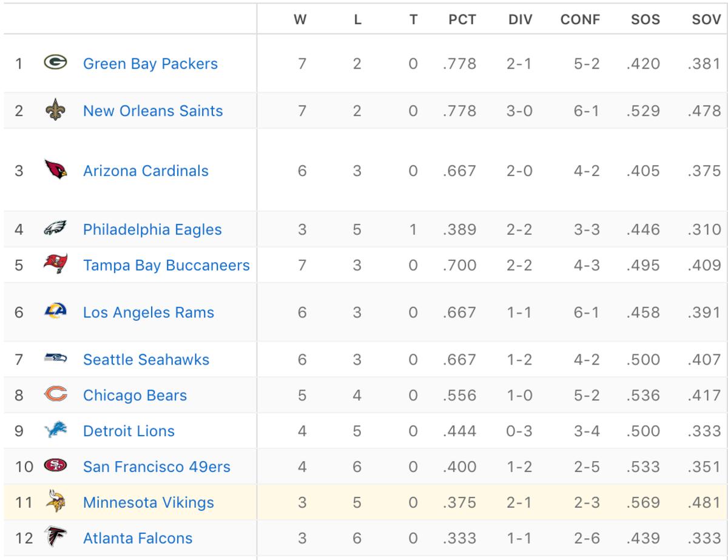Open the San Francisco 49ers team link
The width and height of the screenshot is (728, 560).
click(x=157, y=467)
